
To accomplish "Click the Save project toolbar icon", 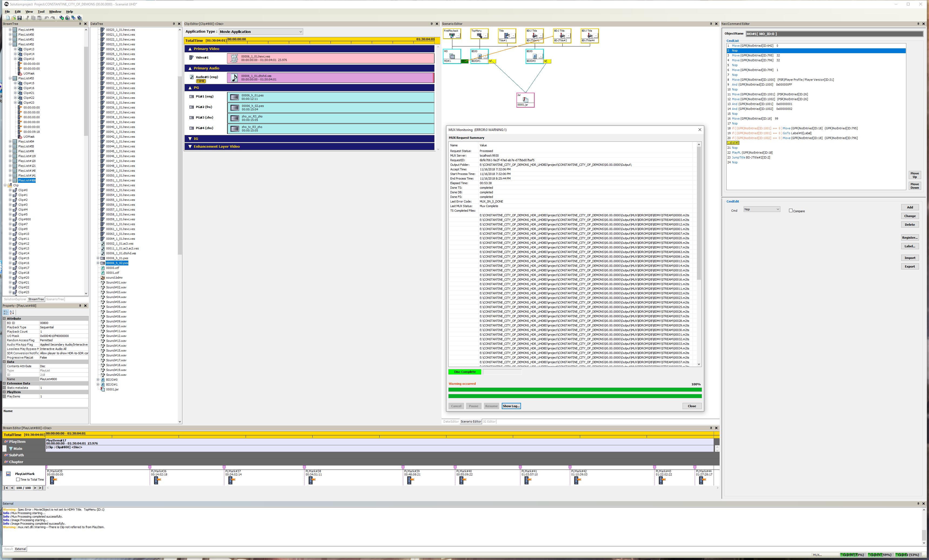I will (x=20, y=18).
